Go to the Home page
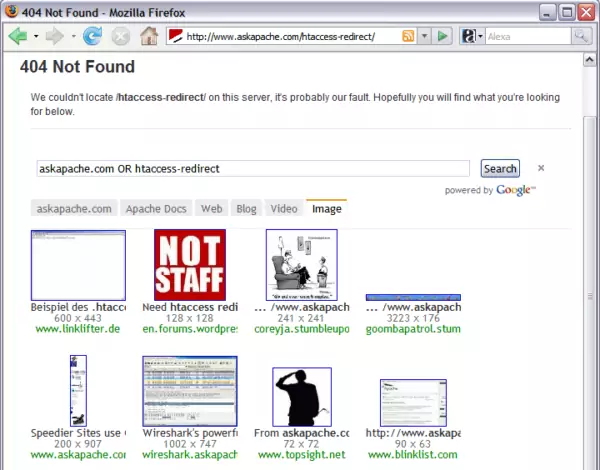The width and height of the screenshot is (600, 470). [149, 36]
